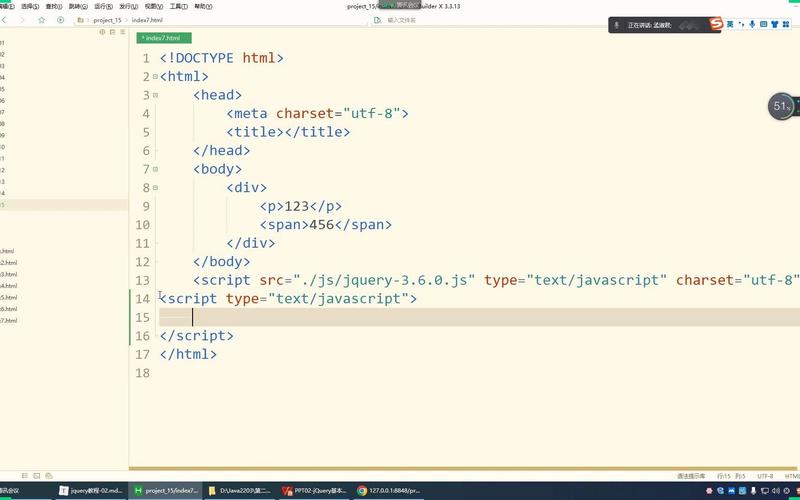Click line number 13 in the gutter
800x500 pixels.
pyautogui.click(x=142, y=280)
